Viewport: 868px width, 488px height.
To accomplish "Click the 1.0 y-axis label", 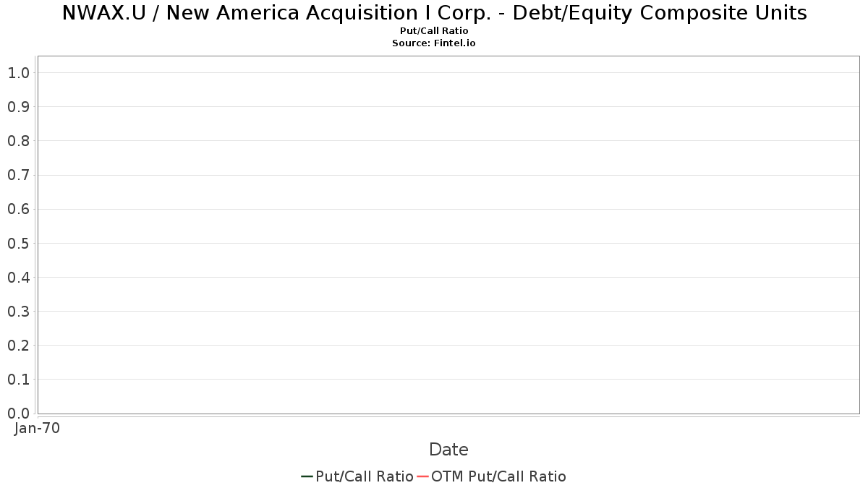I will pos(18,73).
